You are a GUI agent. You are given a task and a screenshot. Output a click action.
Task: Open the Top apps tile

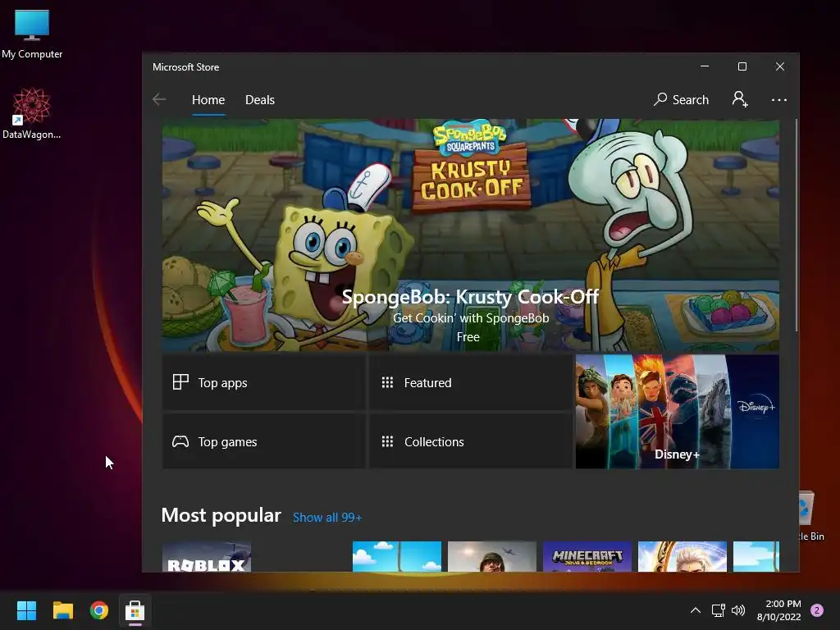264,382
